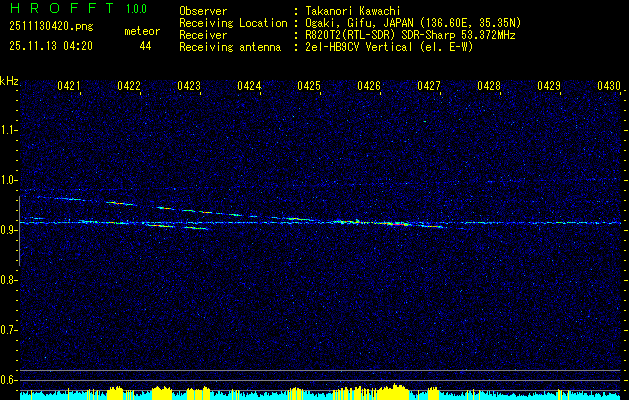The height and width of the screenshot is (400, 629).
Task: Click the meteor count value 44
Action: (x=146, y=46)
